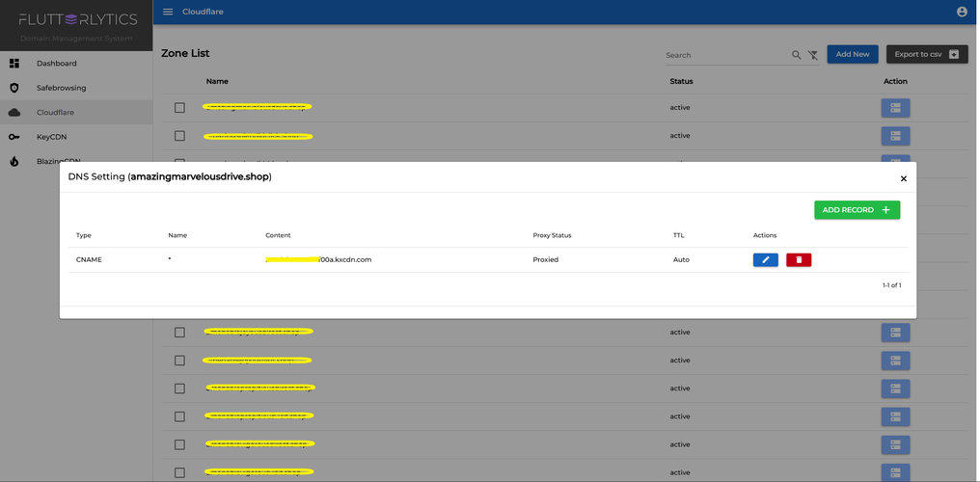Open DNS settings for the first zone row
Screen dimensions: 980x482
pyautogui.click(x=895, y=108)
